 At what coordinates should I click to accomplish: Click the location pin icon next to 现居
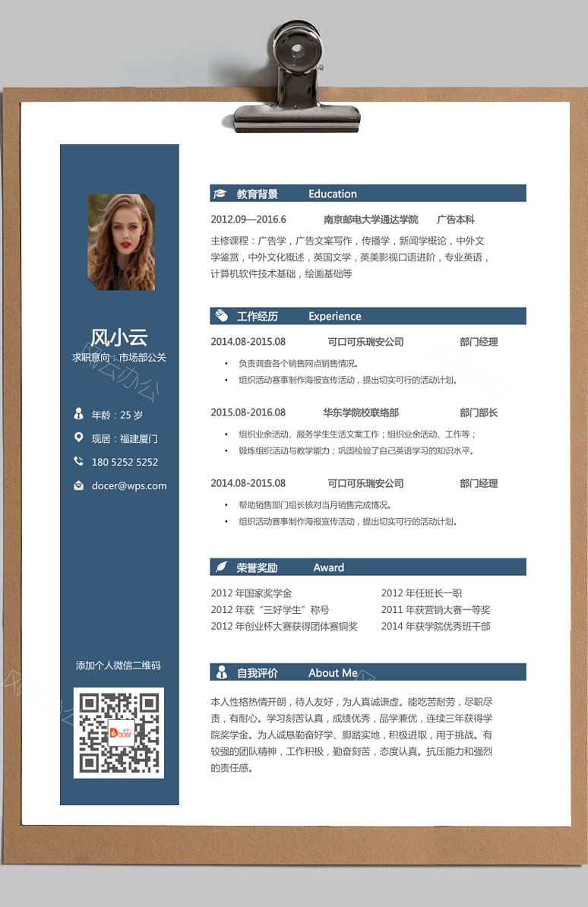[79, 438]
